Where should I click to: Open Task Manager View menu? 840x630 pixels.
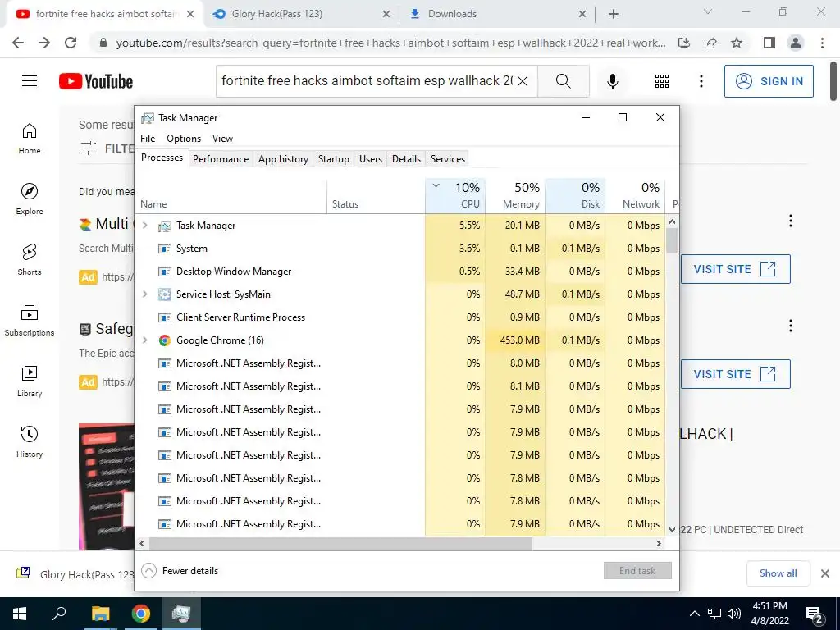pos(222,138)
